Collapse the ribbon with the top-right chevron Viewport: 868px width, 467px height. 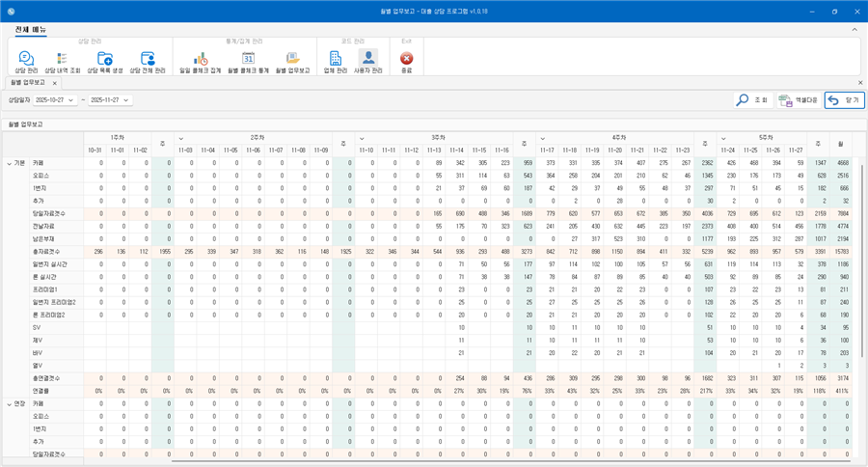click(854, 29)
